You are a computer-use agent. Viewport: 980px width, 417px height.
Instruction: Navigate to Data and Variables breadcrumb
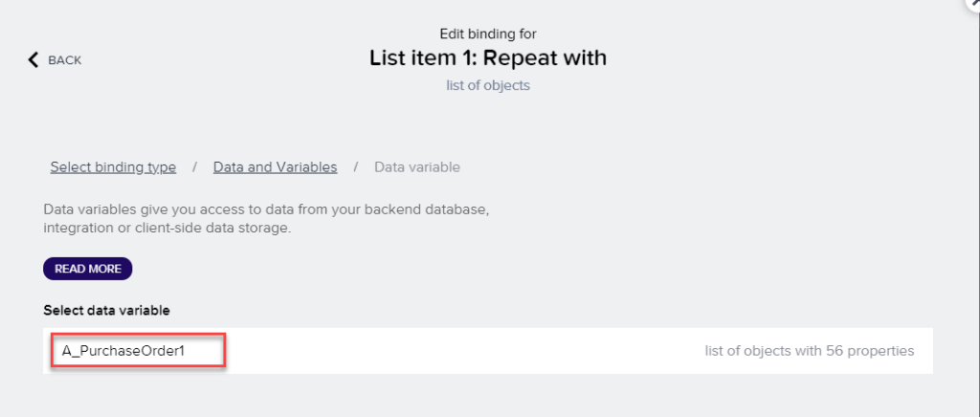pos(275,167)
